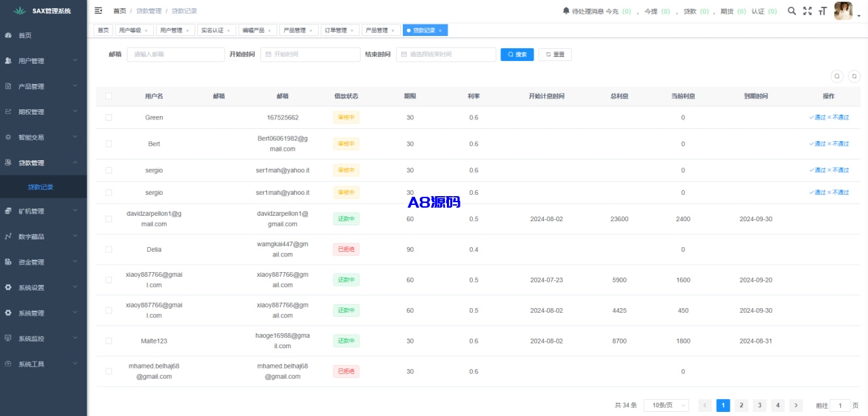Screen dimensions: 868x416
Task: Go to the next page arrow
Action: pos(796,405)
